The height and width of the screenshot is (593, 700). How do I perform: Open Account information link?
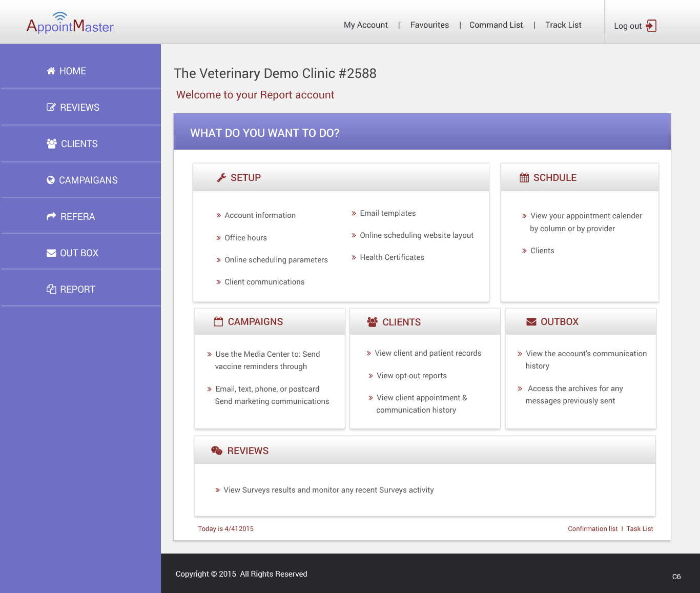(x=260, y=215)
